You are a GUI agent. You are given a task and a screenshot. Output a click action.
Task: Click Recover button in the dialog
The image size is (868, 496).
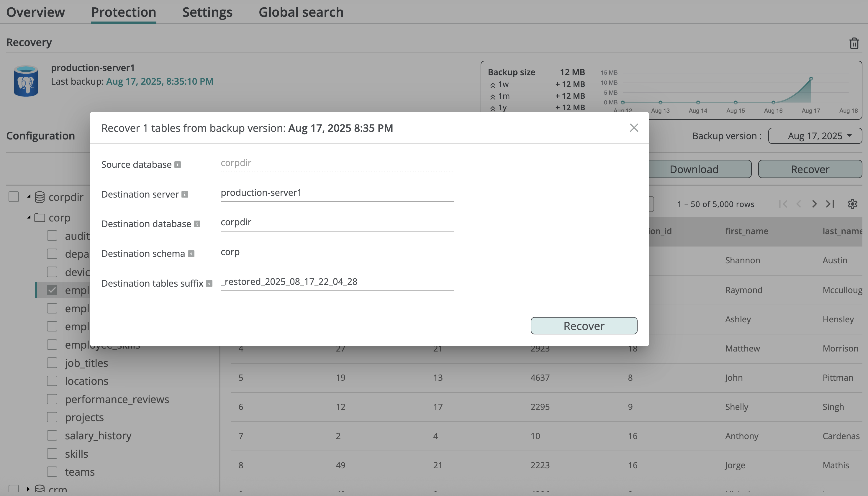click(x=584, y=326)
